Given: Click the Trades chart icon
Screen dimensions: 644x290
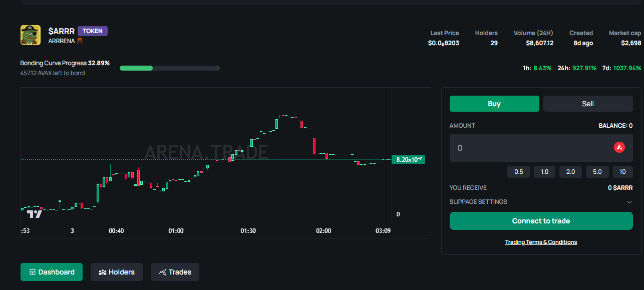Looking at the screenshot, I should 162,272.
